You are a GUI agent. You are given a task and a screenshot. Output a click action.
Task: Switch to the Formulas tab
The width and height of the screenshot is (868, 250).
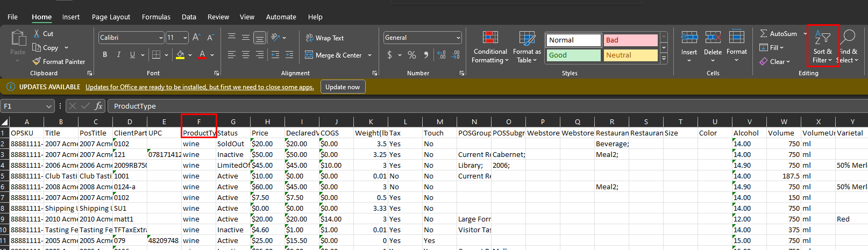click(x=156, y=17)
